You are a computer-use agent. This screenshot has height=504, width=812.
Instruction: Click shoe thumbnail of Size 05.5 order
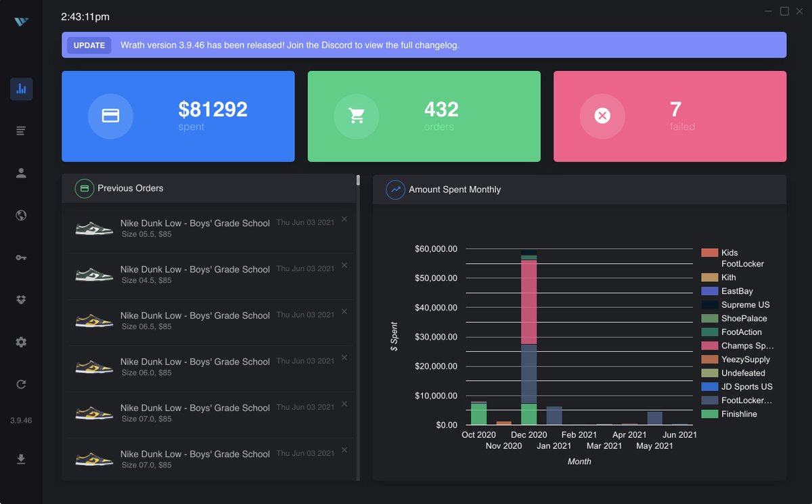click(x=94, y=229)
